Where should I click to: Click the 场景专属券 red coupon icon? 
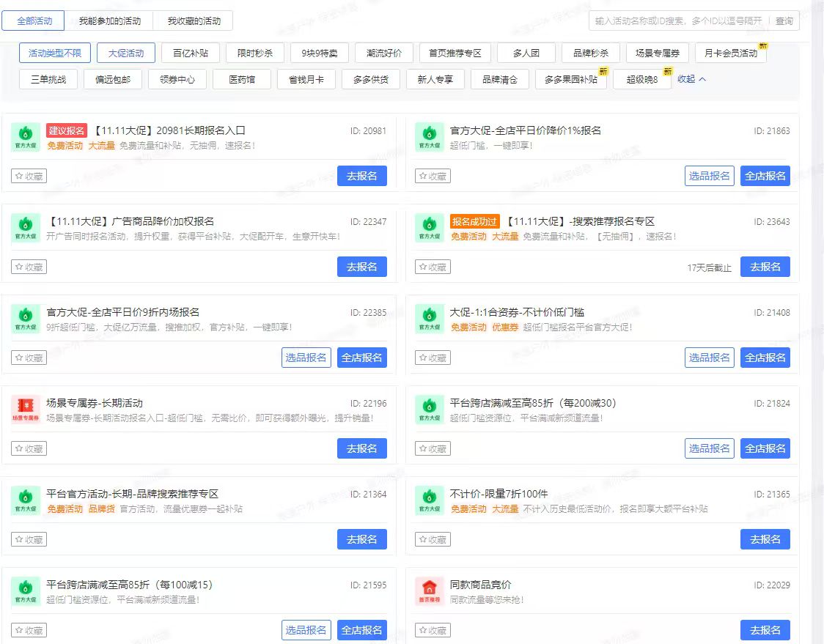pyautogui.click(x=26, y=410)
